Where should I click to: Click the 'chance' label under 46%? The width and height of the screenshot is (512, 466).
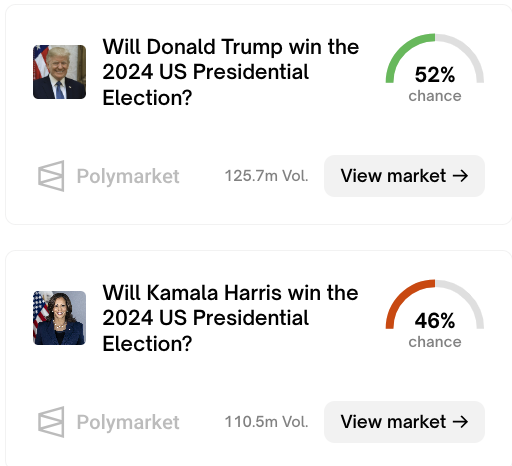click(x=435, y=342)
